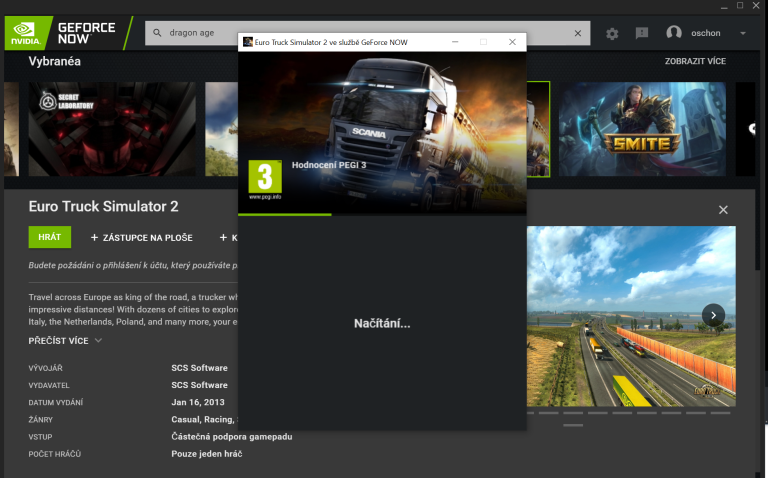Click the Pouze jeden hráč text

(207, 454)
